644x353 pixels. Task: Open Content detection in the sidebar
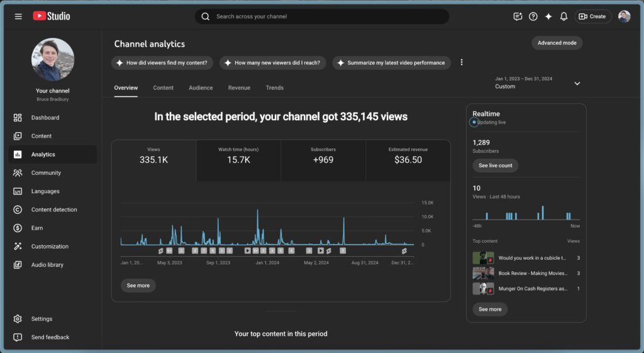pos(53,210)
